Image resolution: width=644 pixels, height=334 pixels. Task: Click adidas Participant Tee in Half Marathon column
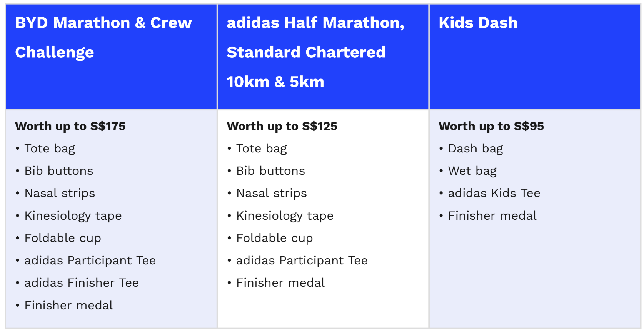point(302,261)
